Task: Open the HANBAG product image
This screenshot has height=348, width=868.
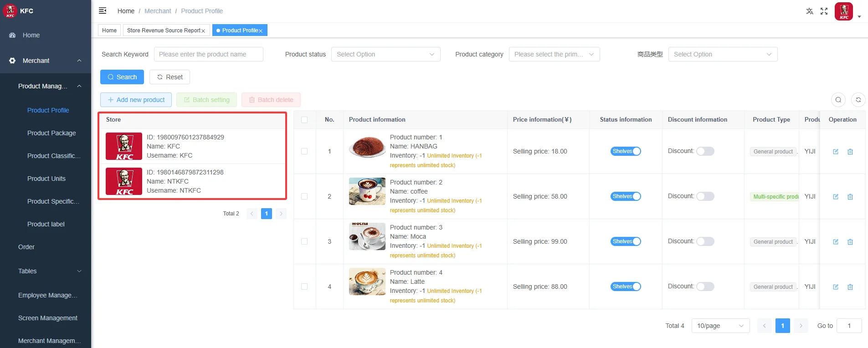Action: coord(367,147)
